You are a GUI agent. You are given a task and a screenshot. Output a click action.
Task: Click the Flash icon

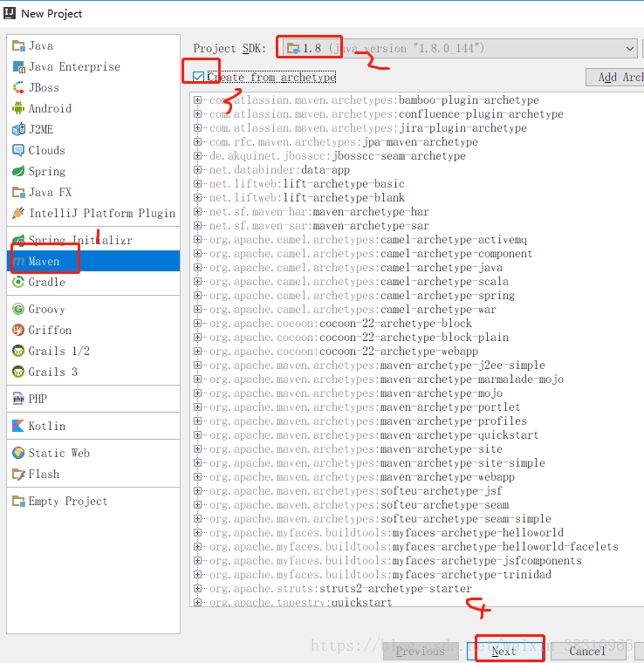(x=18, y=474)
